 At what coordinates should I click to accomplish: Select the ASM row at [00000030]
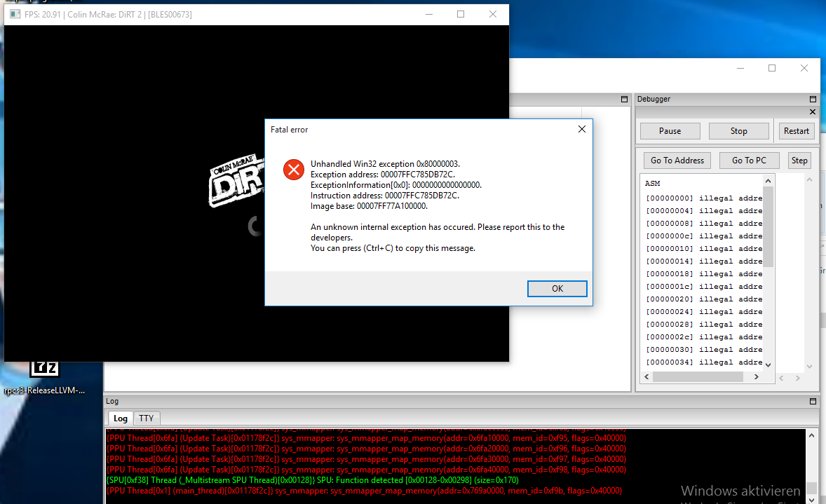point(704,350)
